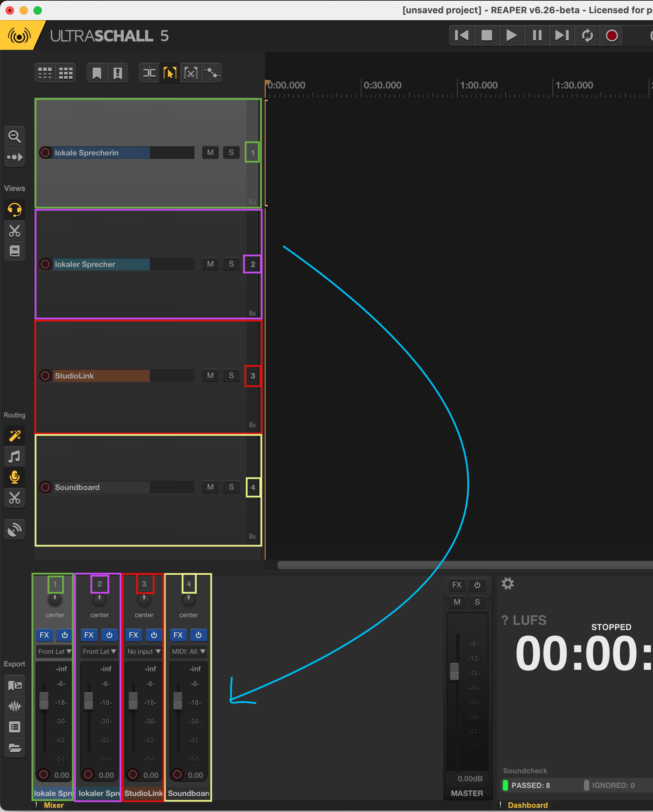Click the zoom magnifier sidebar icon
Viewport: 653px width, 812px height.
point(15,136)
